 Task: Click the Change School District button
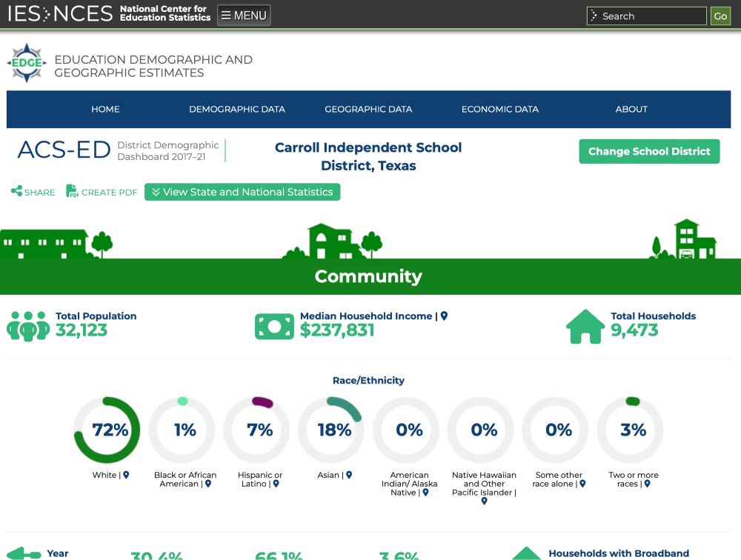(x=649, y=151)
